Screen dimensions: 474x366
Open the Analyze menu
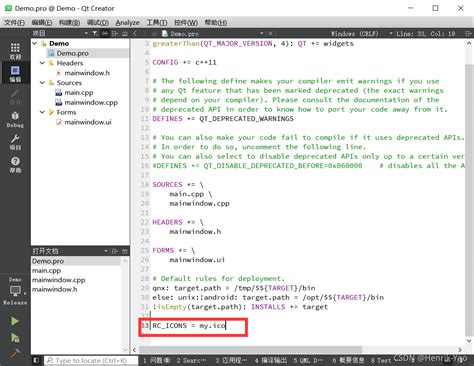click(x=127, y=23)
